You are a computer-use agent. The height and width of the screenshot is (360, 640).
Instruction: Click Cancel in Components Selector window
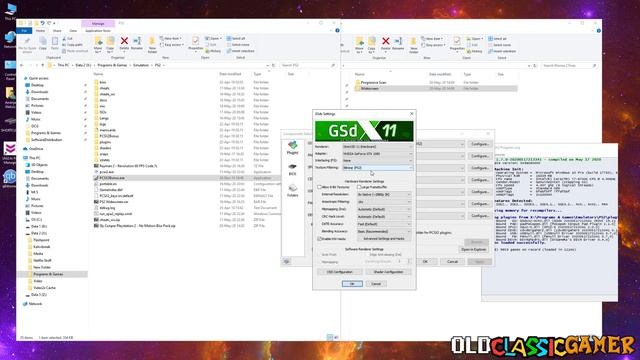452,262
